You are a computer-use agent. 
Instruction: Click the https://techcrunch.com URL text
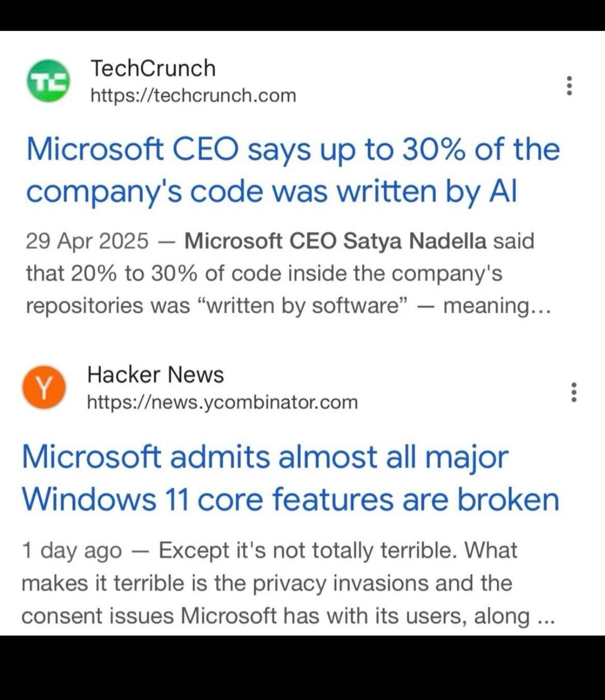(193, 96)
